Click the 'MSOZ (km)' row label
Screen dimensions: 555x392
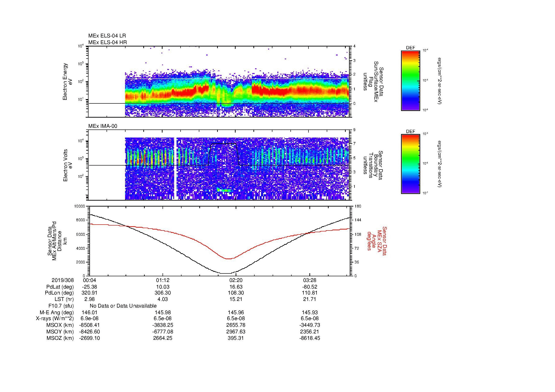[60, 338]
